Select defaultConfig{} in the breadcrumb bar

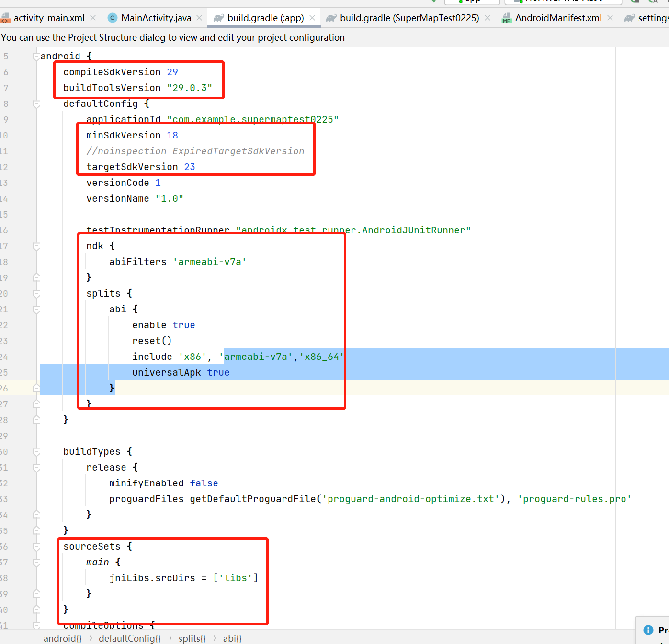pyautogui.click(x=130, y=638)
